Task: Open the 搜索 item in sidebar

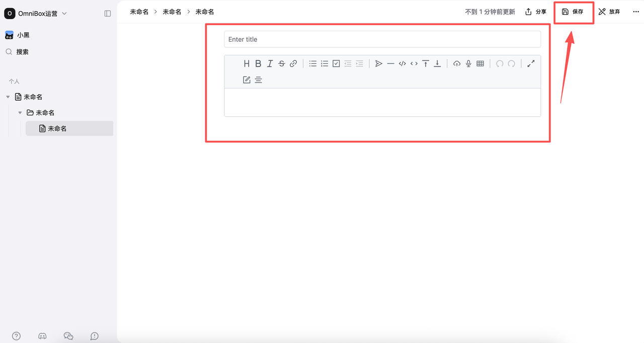Action: pyautogui.click(x=22, y=52)
